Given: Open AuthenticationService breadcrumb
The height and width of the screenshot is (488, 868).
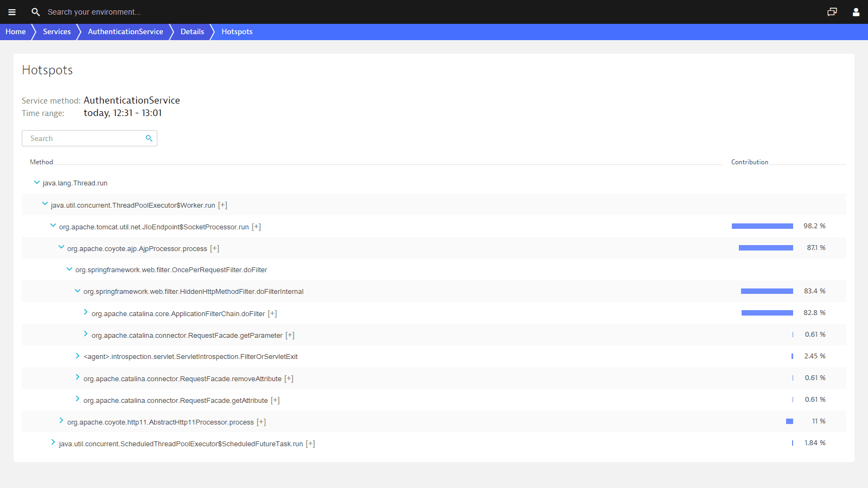Looking at the screenshot, I should click(x=125, y=31).
